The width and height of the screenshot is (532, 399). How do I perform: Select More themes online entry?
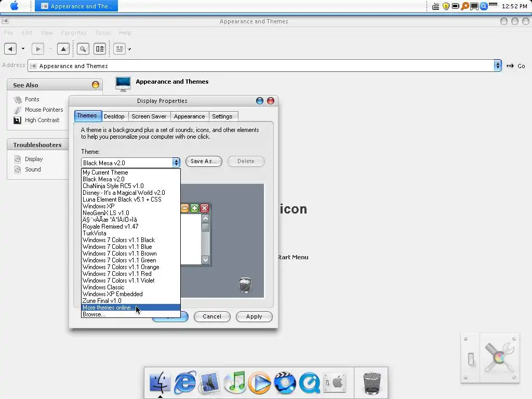pyautogui.click(x=130, y=308)
